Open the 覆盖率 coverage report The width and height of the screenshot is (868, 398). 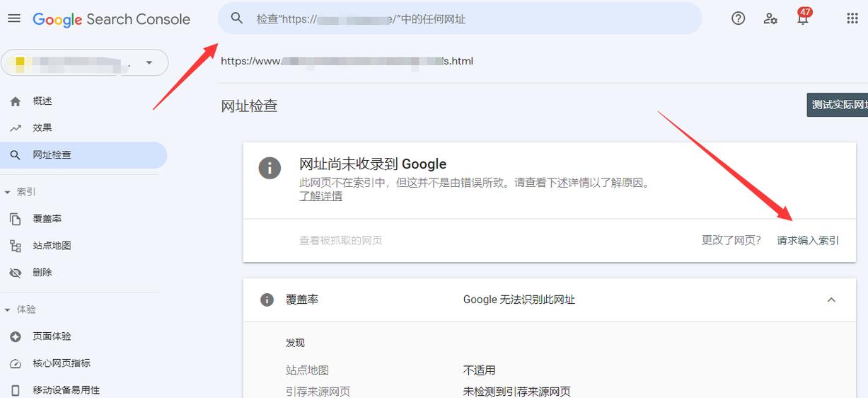point(47,219)
